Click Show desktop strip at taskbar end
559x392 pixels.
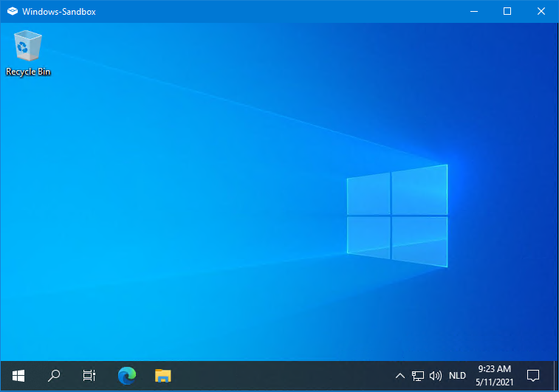coord(556,376)
